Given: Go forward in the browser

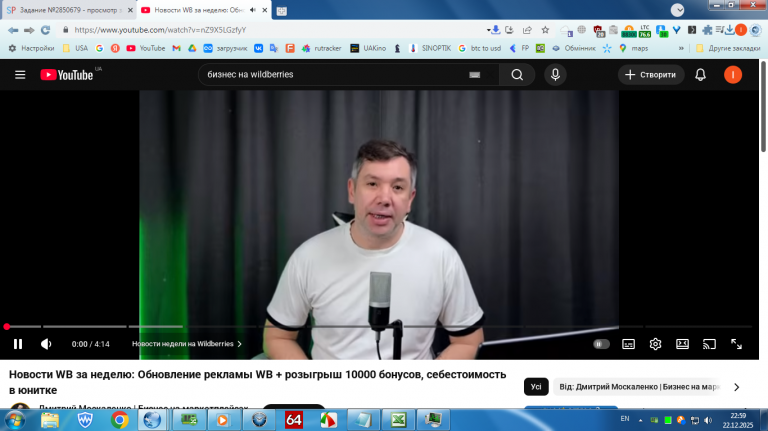Looking at the screenshot, I should [x=29, y=30].
